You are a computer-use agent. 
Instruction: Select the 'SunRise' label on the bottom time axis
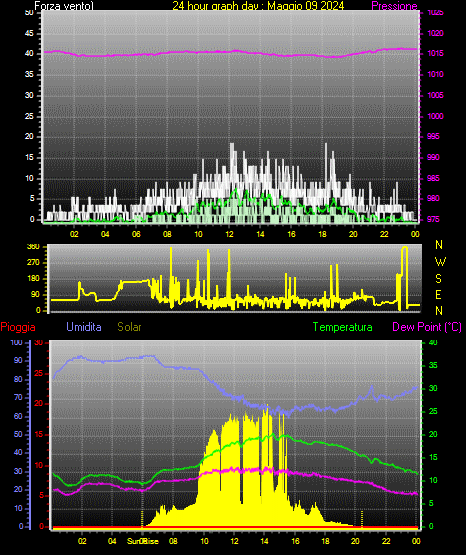(143, 541)
